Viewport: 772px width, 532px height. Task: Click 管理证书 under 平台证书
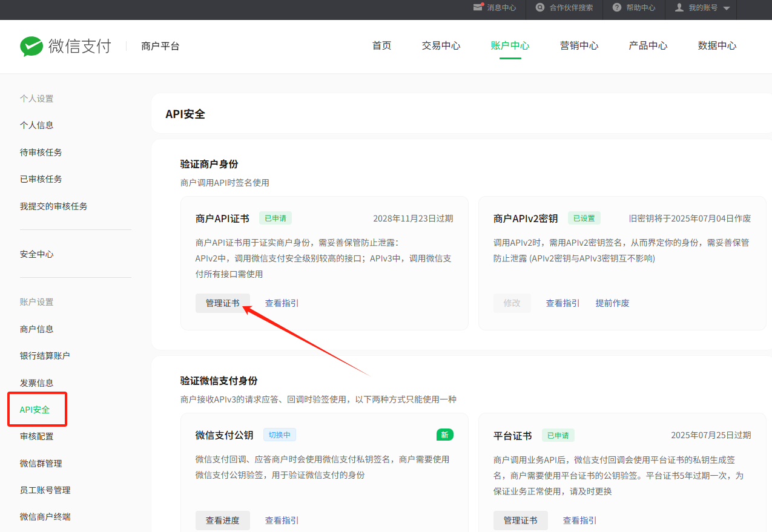click(x=520, y=521)
